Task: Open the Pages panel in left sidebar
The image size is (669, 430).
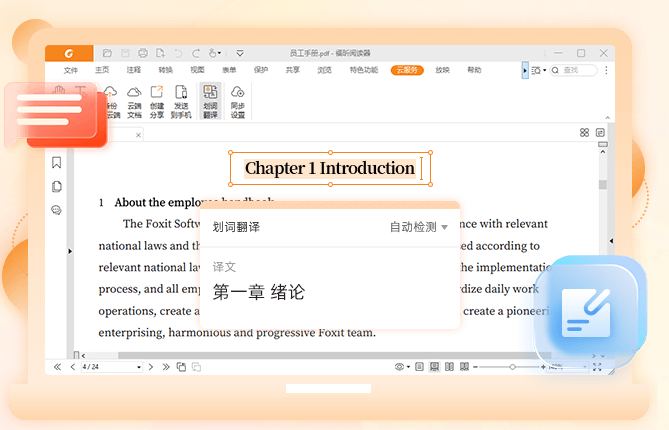Action: pos(57,187)
